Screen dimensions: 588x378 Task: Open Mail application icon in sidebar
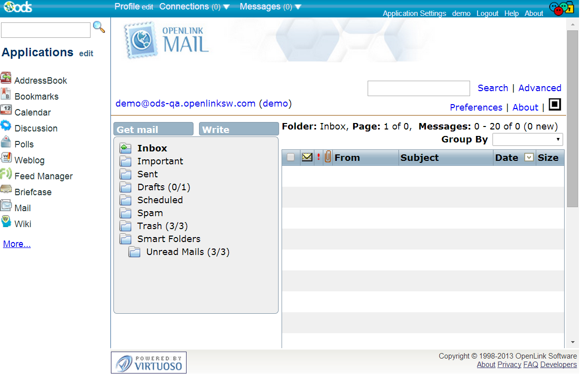click(6, 206)
